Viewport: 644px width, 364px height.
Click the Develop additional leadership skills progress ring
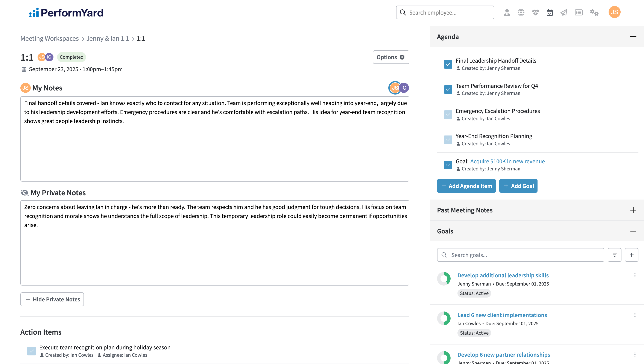444,278
